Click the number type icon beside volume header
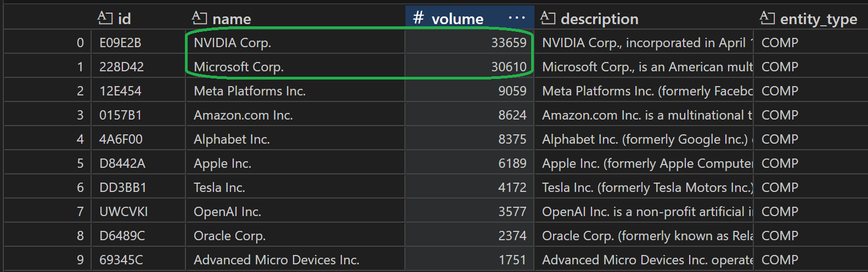The width and height of the screenshot is (868, 272). click(419, 18)
